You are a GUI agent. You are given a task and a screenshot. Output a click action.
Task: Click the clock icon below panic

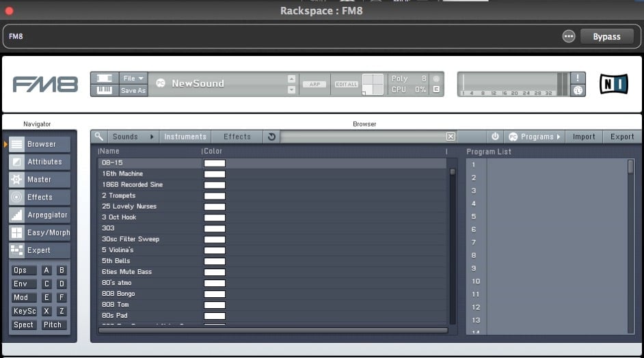tap(578, 90)
